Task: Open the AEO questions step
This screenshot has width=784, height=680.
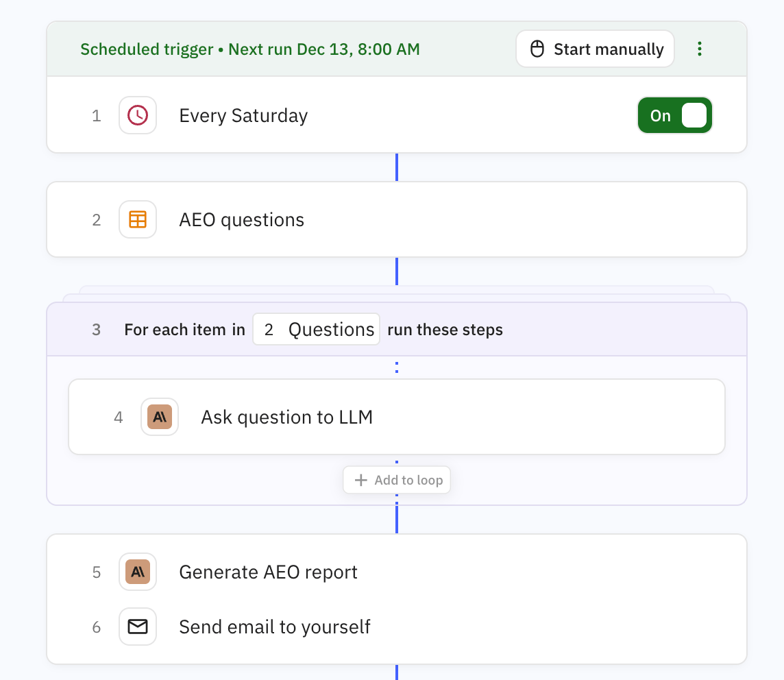Action: 241,220
